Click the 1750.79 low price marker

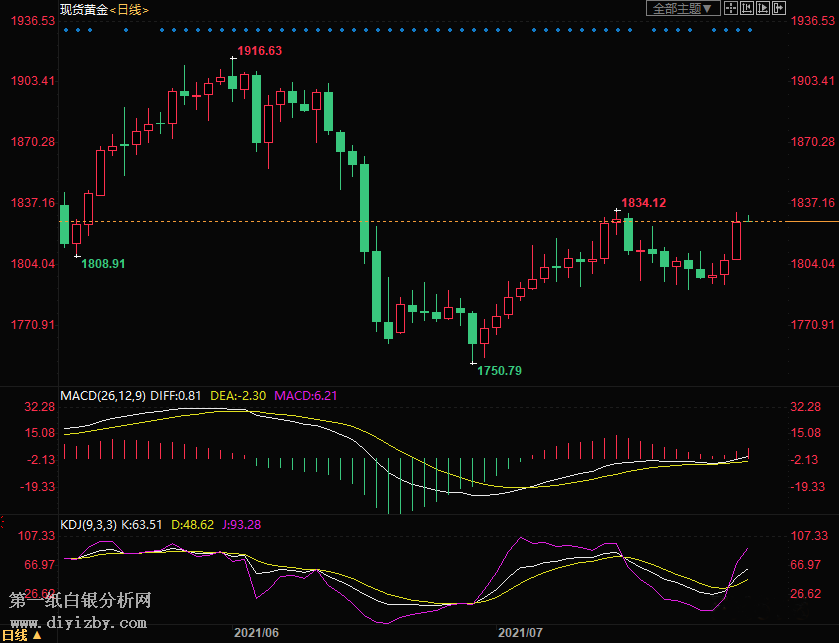tap(500, 371)
